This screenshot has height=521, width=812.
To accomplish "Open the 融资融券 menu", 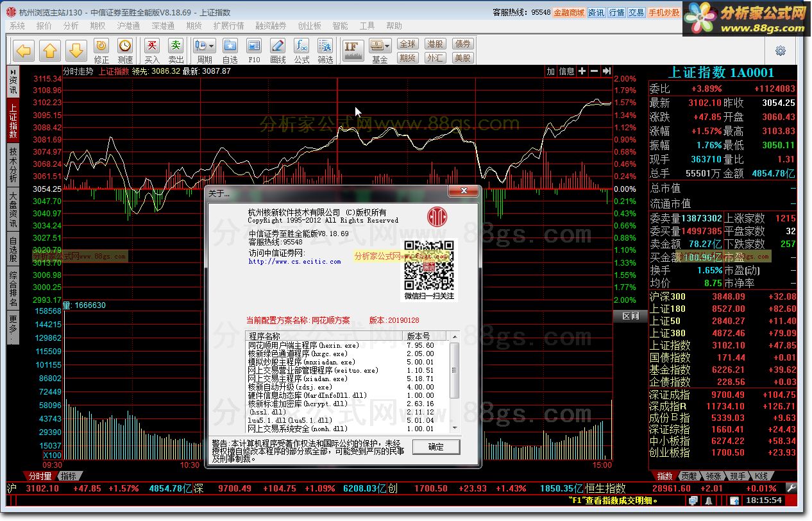I will [271, 26].
